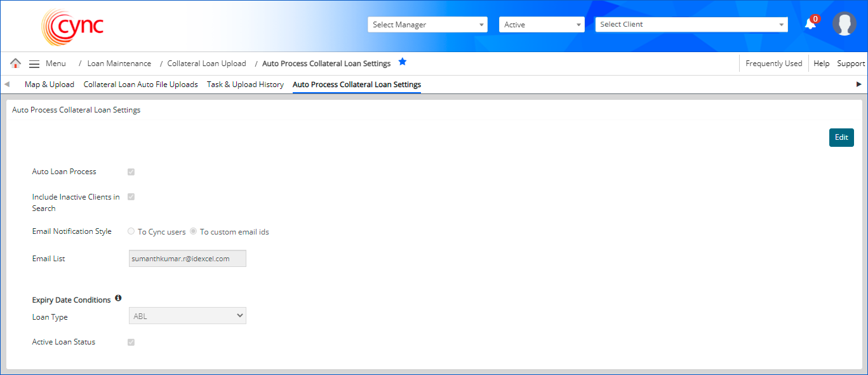This screenshot has width=868, height=375.
Task: Open the hamburger Menu icon
Action: [x=34, y=64]
